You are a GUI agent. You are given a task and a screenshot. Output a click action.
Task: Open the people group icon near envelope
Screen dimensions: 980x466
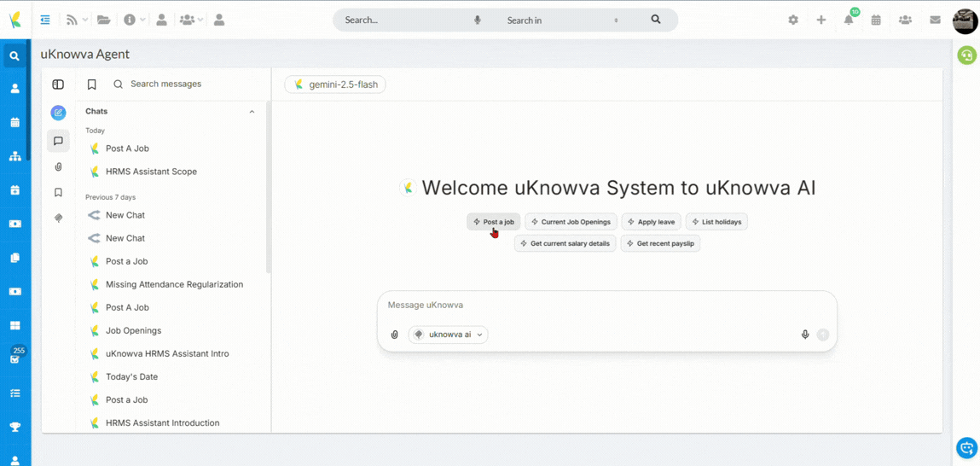pos(905,20)
